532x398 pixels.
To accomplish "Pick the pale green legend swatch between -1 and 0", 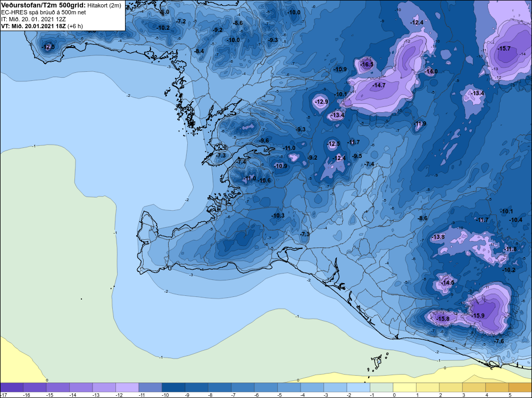I will coord(381,387).
